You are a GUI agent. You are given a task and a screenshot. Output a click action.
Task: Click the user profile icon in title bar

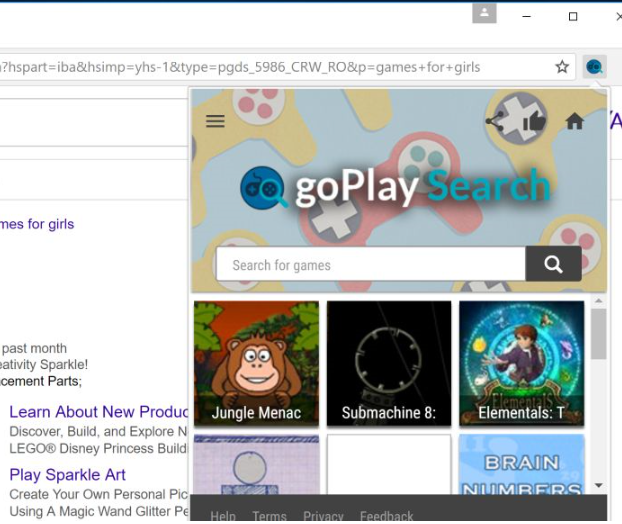click(484, 14)
